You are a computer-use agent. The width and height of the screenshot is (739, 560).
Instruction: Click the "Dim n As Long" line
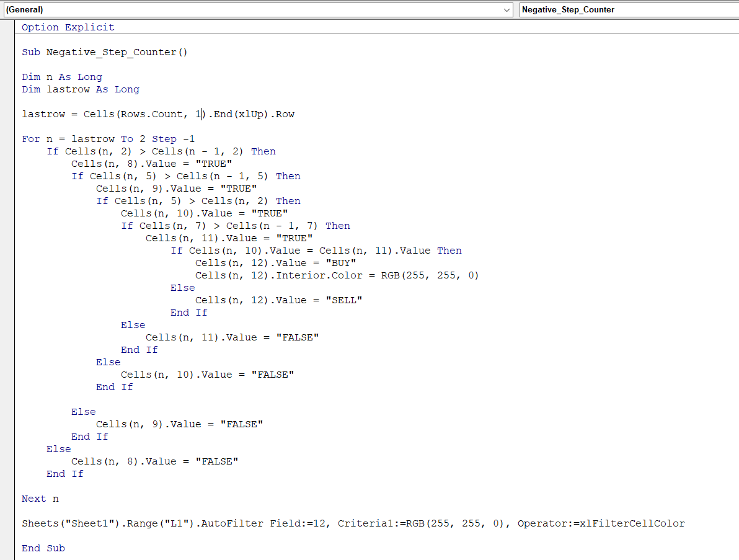click(62, 77)
